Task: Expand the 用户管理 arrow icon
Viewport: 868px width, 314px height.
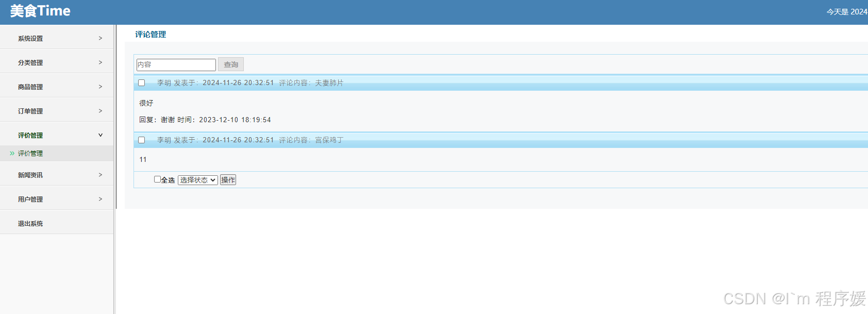Action: tap(101, 199)
